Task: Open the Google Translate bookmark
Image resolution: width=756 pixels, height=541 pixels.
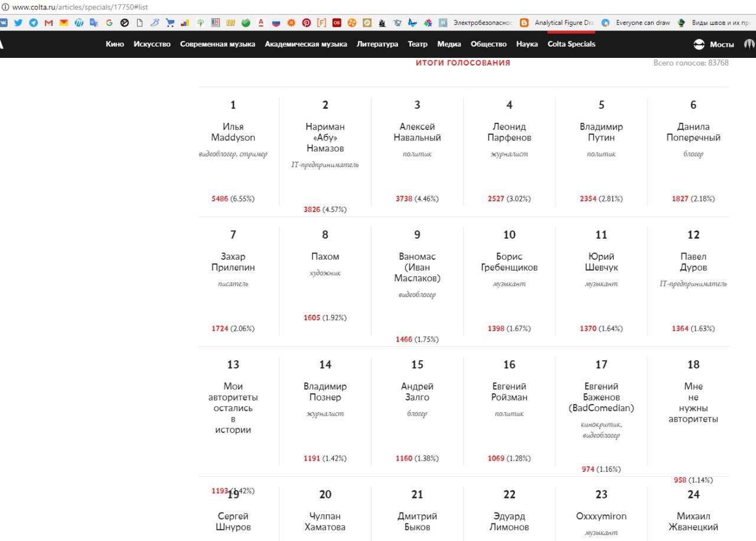Action: (x=94, y=23)
